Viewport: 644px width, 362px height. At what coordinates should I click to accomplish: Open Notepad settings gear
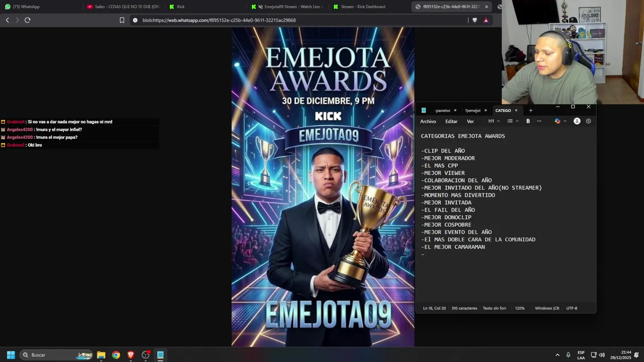coord(588,121)
